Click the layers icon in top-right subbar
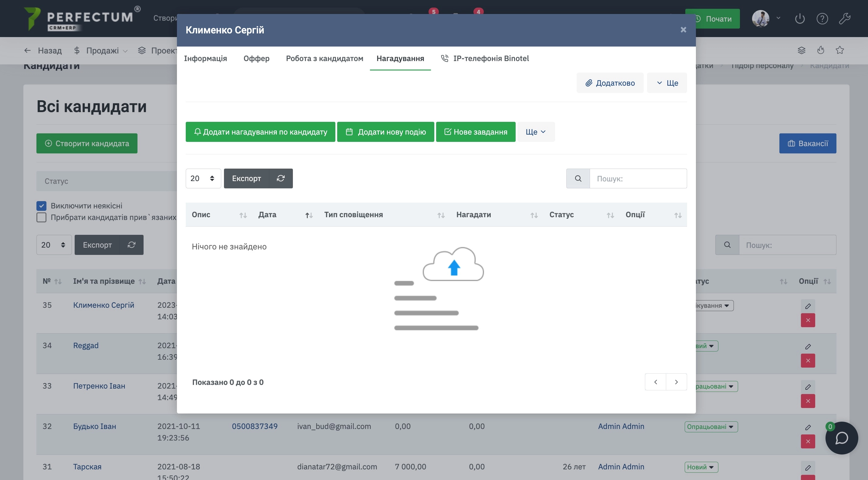The height and width of the screenshot is (480, 868). pyautogui.click(x=802, y=50)
